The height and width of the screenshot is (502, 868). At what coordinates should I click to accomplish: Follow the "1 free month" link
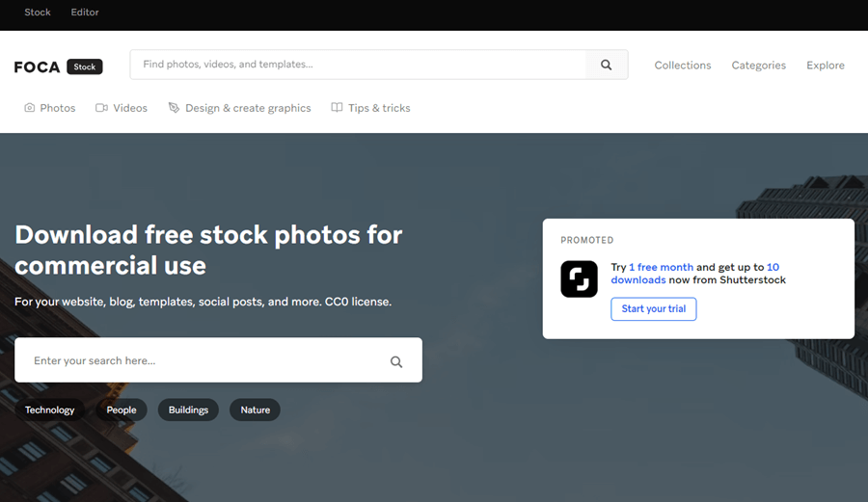pyautogui.click(x=661, y=267)
